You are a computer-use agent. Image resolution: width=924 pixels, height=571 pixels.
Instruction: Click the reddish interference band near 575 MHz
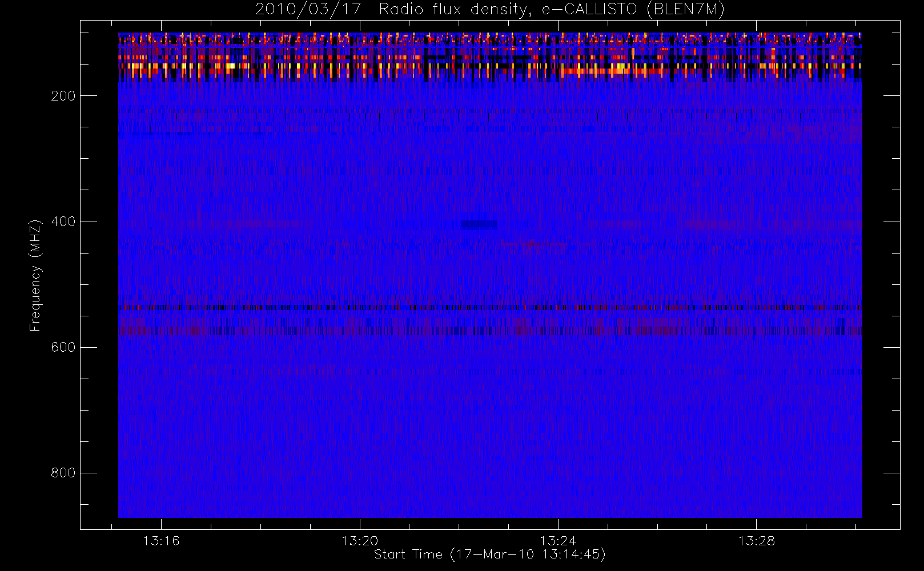[490, 331]
